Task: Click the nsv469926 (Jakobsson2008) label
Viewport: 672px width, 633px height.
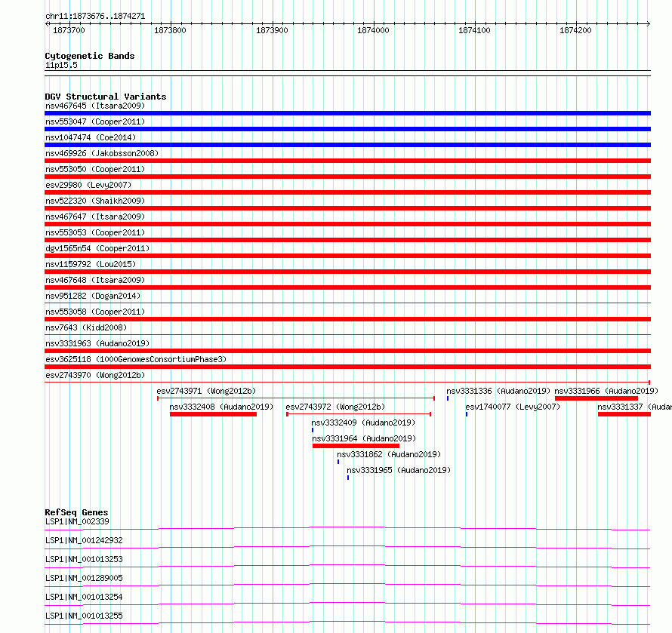Action: tap(102, 153)
